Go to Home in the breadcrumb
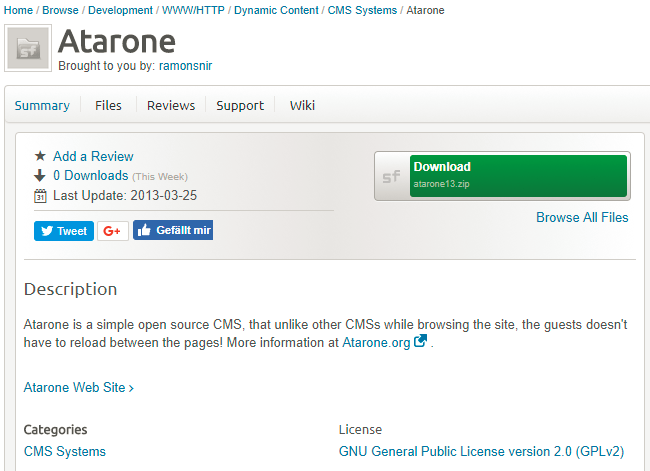Screen dimensions: 650x471 coord(18,10)
